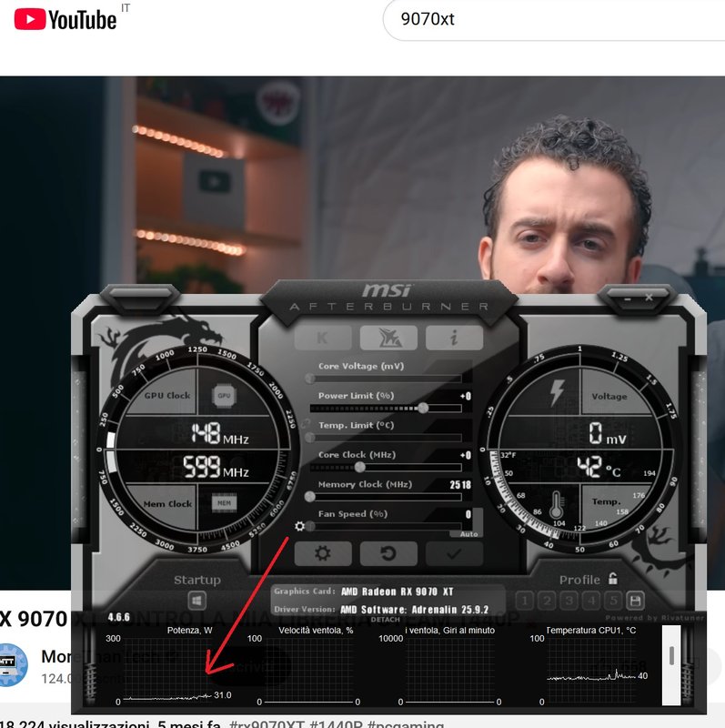Click the Core Clock slider handle
The height and width of the screenshot is (728, 725).
[x=359, y=467]
